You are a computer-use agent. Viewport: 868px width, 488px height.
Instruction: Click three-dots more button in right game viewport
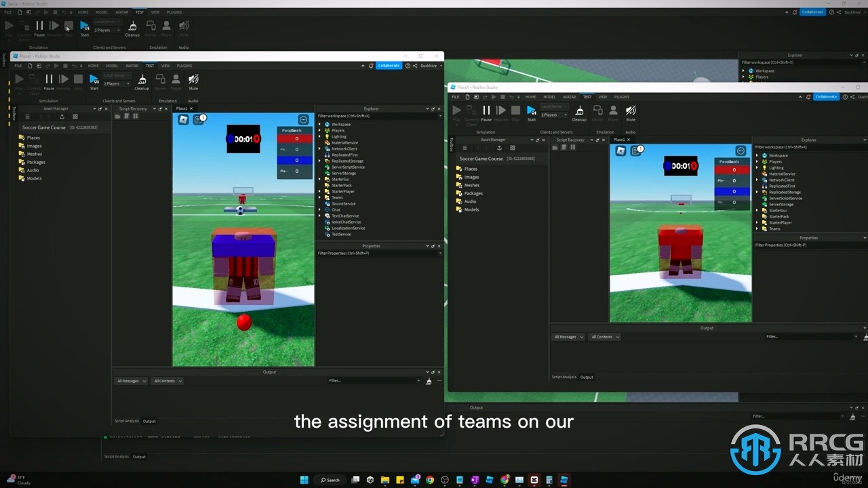741,150
